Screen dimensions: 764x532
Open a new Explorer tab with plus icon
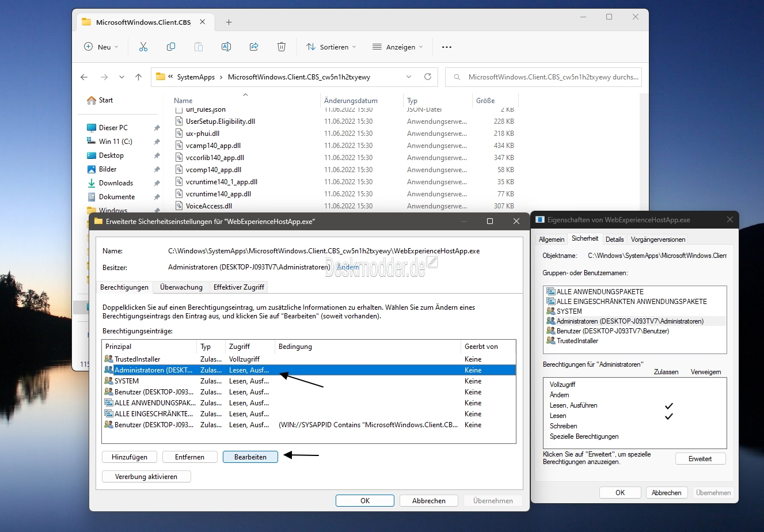(229, 22)
